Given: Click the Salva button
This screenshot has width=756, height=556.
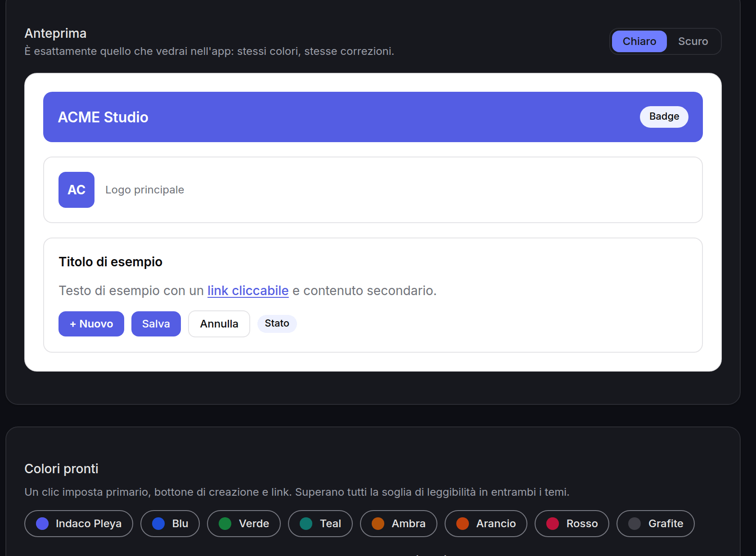Looking at the screenshot, I should (x=156, y=324).
